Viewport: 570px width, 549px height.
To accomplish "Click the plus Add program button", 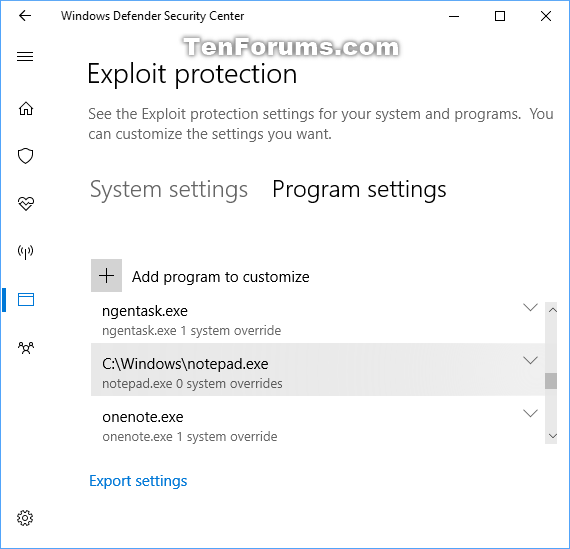I will 107,276.
